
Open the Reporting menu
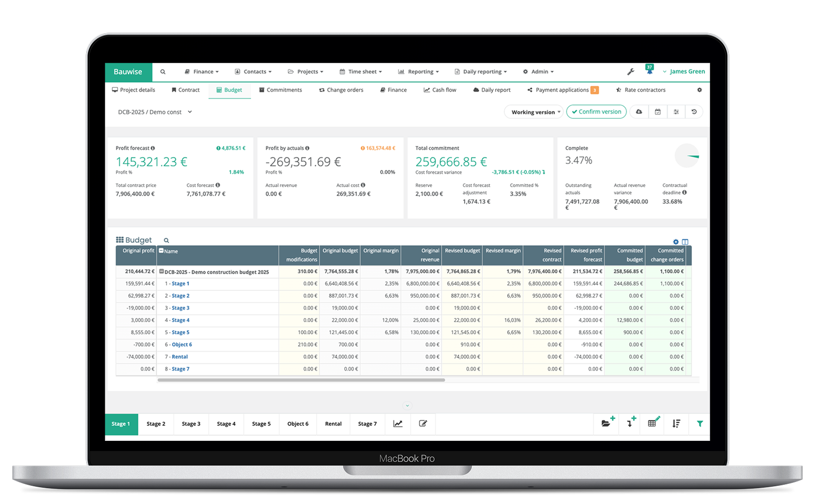tap(418, 72)
